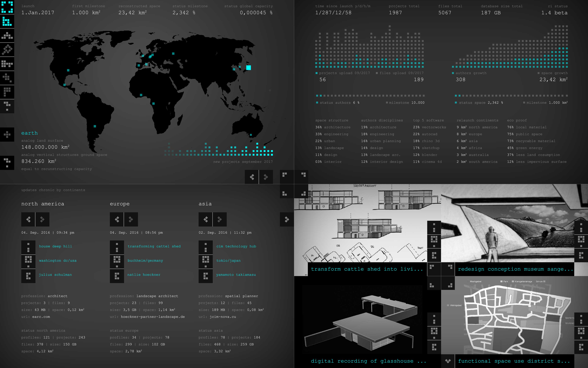Click author icon beside yamamoto takiamasu
This screenshot has width=588, height=368.
(206, 276)
